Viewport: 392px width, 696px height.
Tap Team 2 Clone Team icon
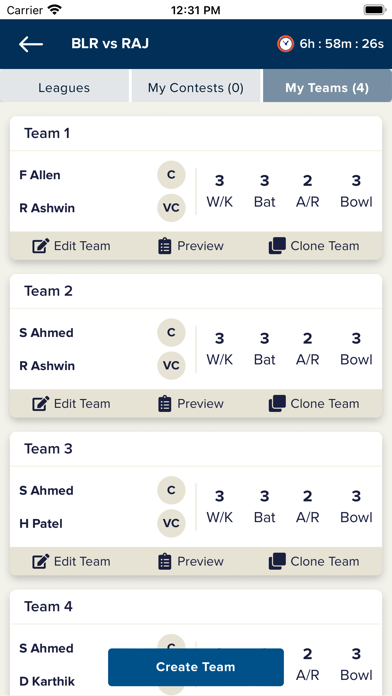[x=277, y=403]
